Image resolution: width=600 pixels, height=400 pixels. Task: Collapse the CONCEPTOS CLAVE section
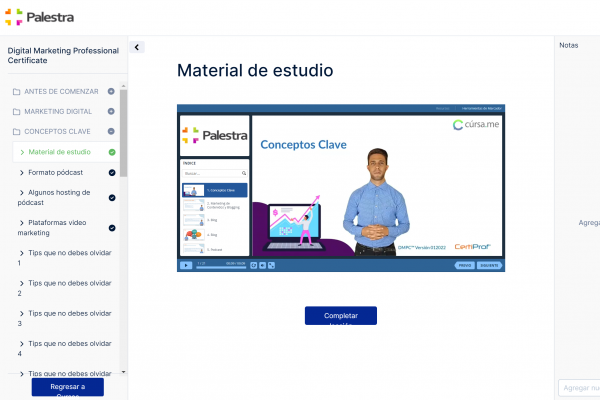pyautogui.click(x=111, y=131)
